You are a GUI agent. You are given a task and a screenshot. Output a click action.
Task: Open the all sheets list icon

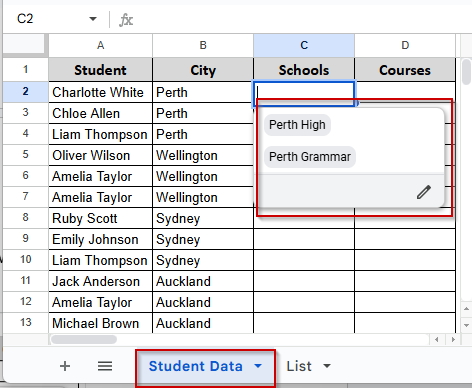click(105, 366)
